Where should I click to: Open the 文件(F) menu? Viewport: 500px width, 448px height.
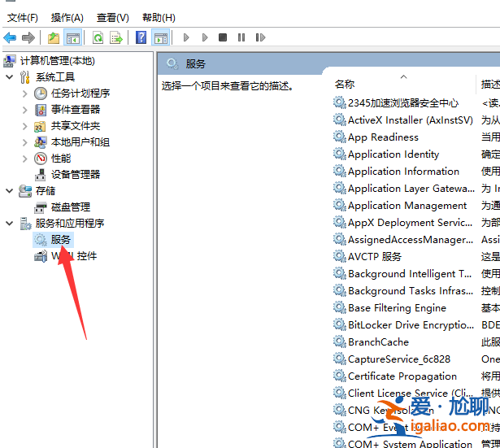tap(22, 18)
